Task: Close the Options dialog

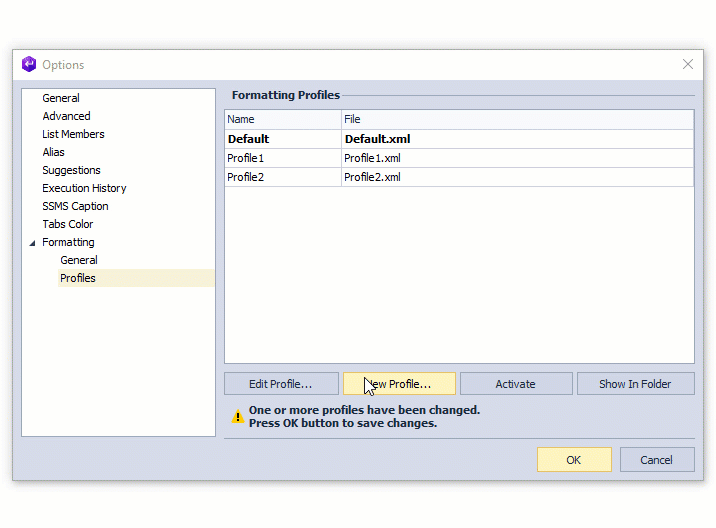Action: (687, 65)
